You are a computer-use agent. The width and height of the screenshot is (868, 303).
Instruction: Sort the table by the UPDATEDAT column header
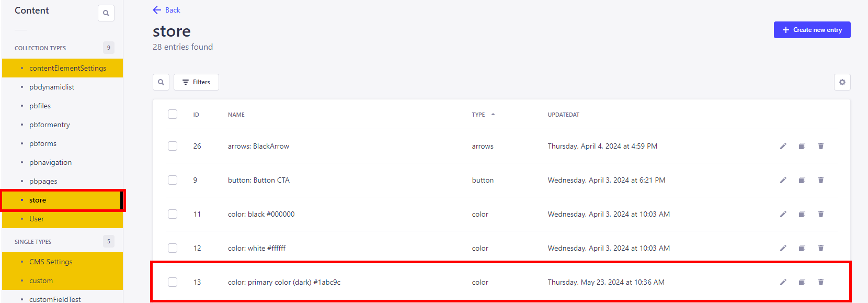(563, 115)
